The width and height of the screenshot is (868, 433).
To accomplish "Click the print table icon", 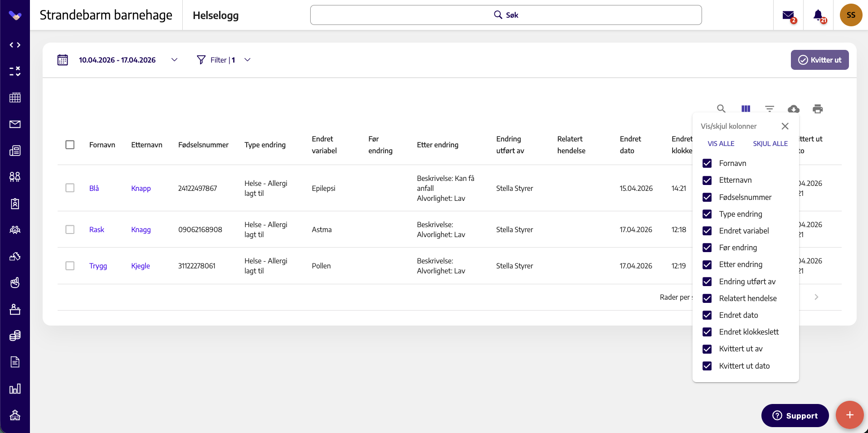I will (x=818, y=108).
